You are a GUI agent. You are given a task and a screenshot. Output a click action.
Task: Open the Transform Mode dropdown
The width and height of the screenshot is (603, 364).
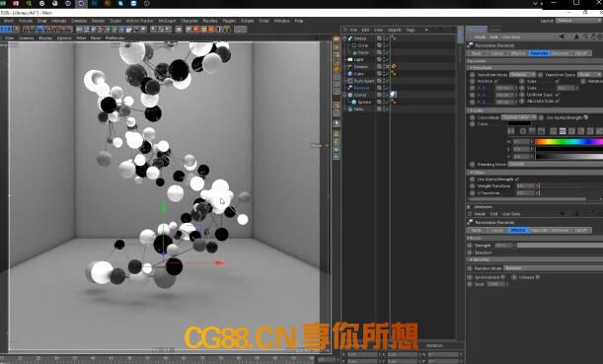pyautogui.click(x=522, y=75)
